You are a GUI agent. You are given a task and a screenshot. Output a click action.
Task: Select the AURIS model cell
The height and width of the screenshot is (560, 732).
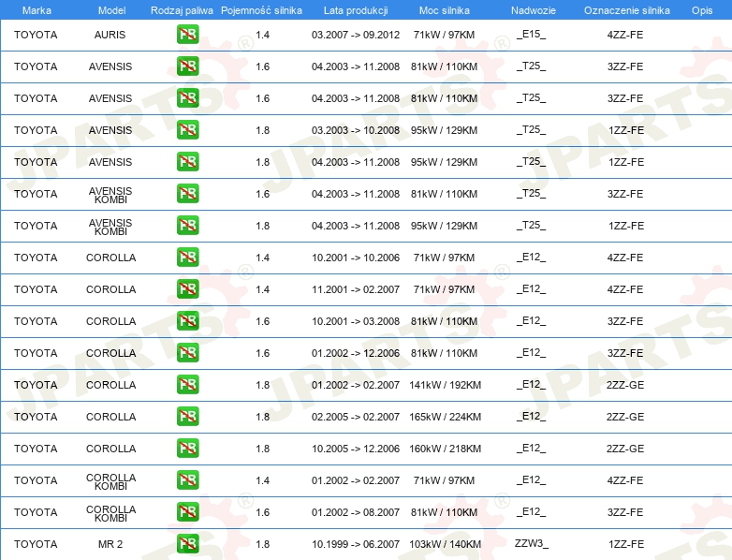click(110, 35)
